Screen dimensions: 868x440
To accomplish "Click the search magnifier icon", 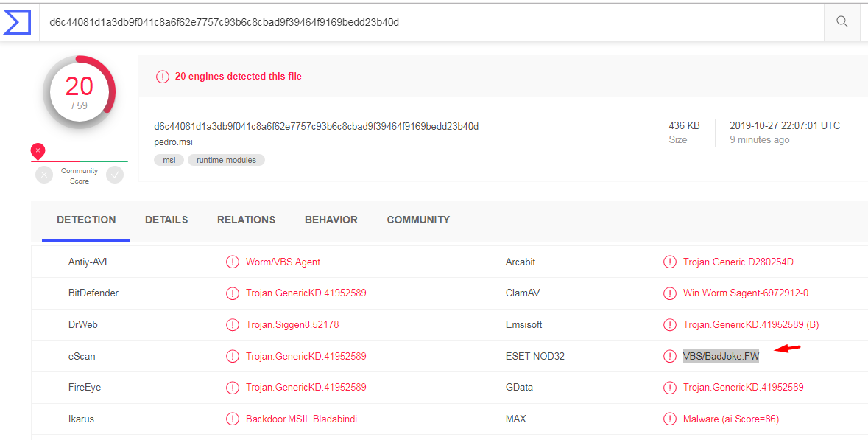I will point(842,22).
